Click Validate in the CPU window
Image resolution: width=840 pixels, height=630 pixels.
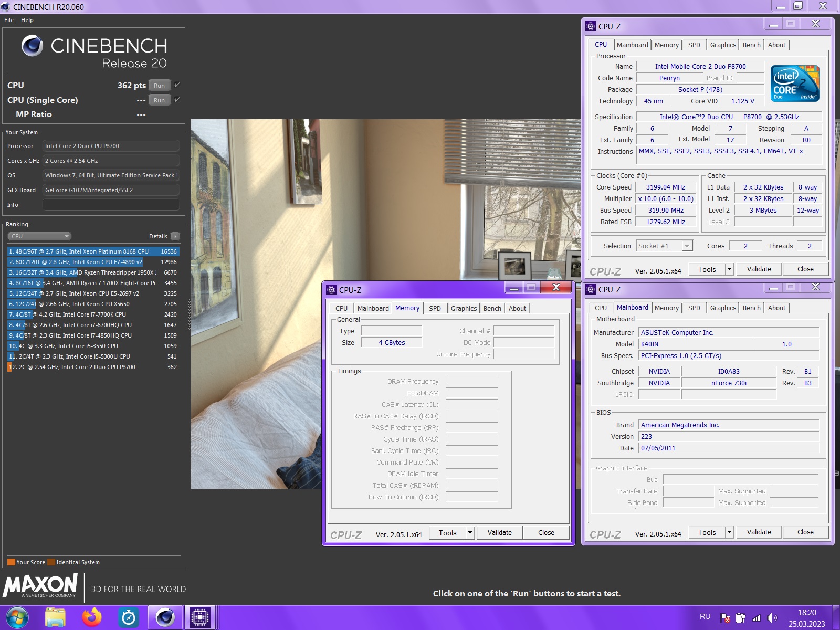pyautogui.click(x=759, y=269)
